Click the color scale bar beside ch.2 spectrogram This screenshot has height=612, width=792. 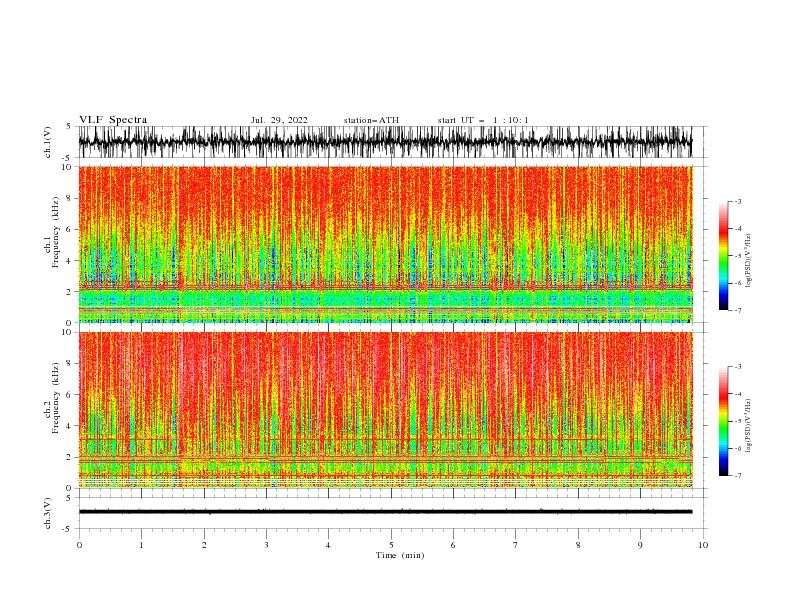pyautogui.click(x=723, y=421)
